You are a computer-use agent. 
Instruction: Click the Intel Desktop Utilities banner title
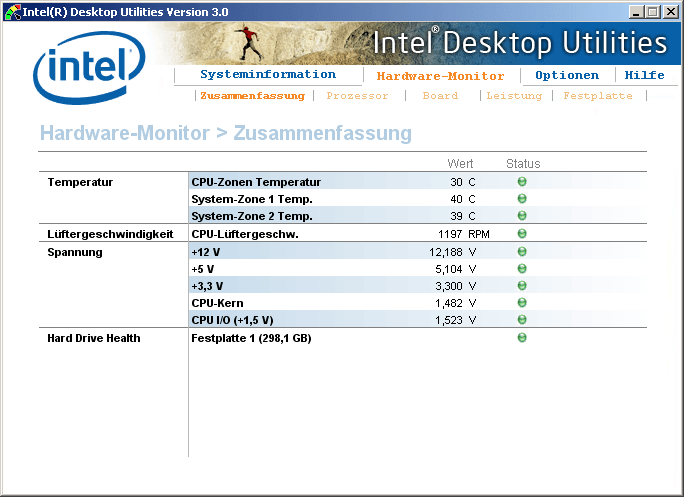pos(520,43)
